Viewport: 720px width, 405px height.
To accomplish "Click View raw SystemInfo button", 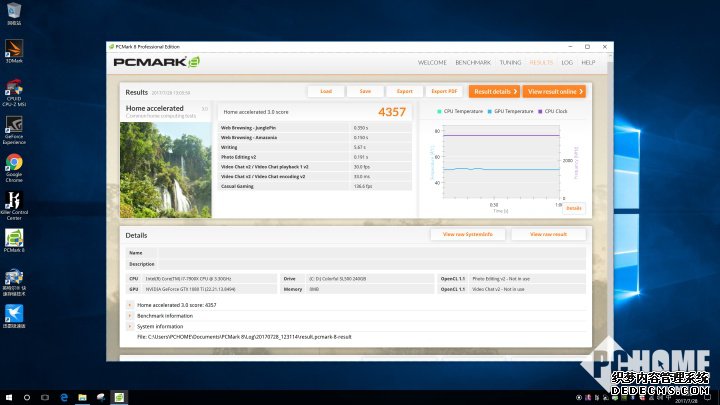I will [x=467, y=234].
